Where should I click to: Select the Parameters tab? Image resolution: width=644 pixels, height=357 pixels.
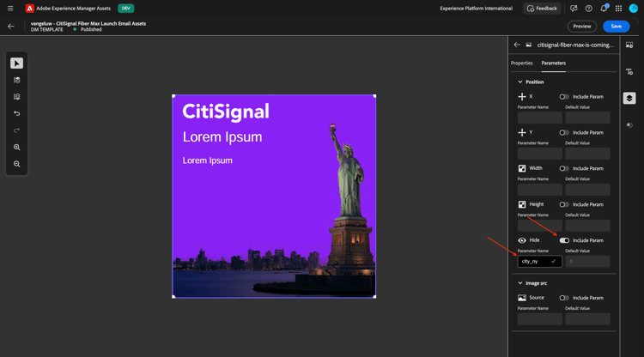point(553,64)
